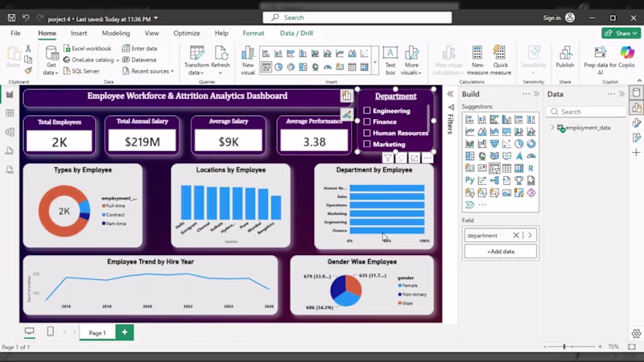
Task: Create a New measure
Action: tap(477, 60)
